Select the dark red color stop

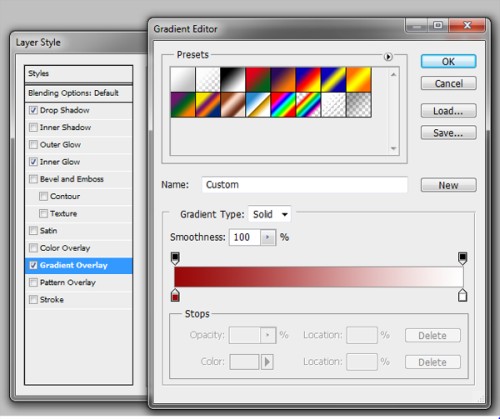click(x=175, y=295)
